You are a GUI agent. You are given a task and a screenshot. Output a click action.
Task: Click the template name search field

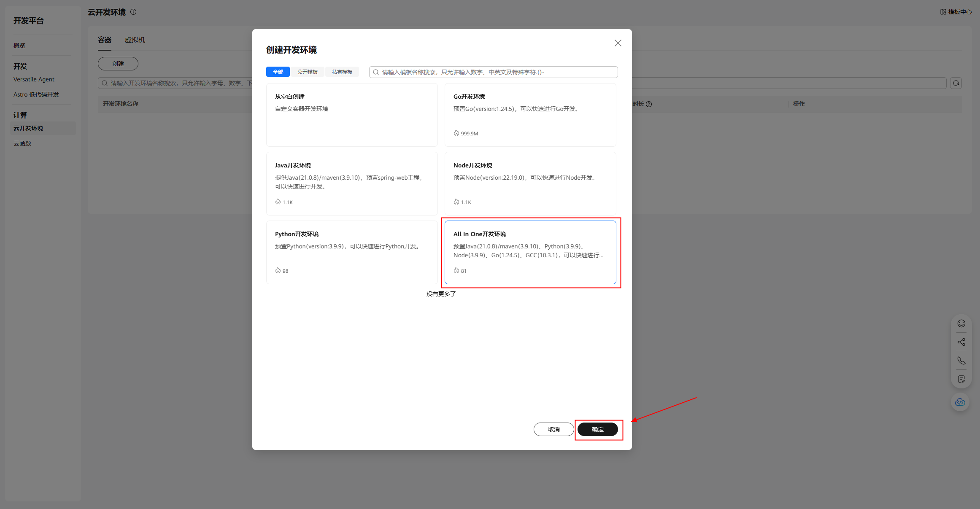(x=494, y=72)
